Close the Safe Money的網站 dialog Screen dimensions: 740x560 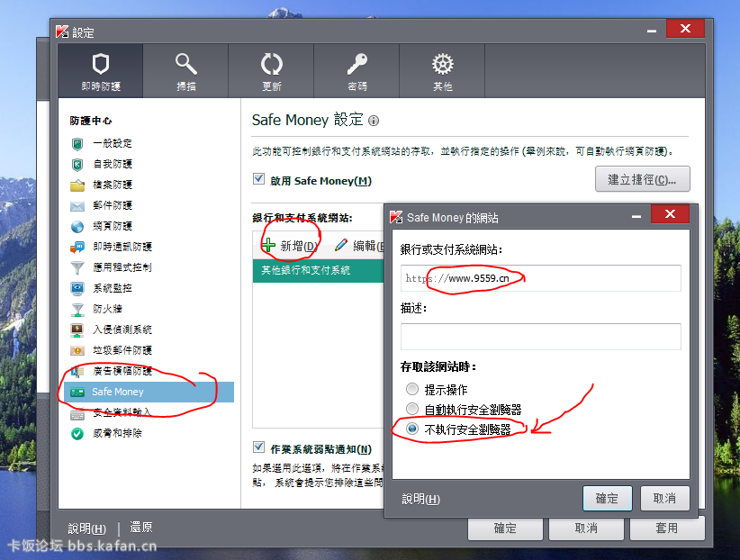tap(670, 214)
